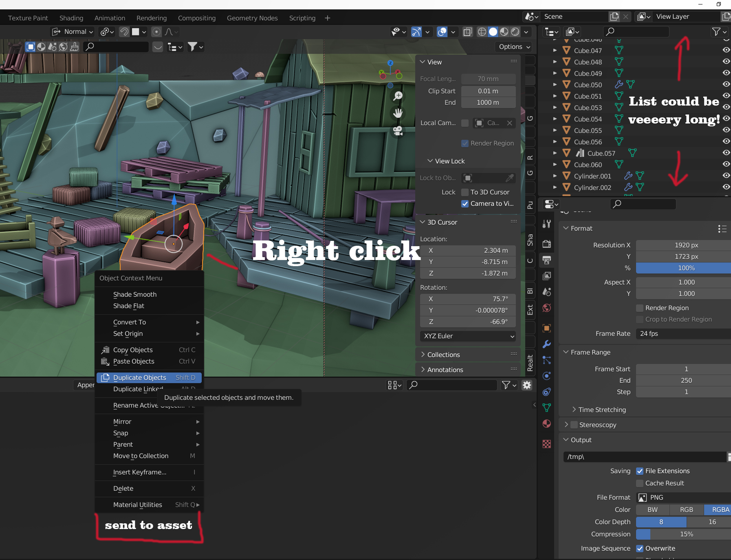Switch to the Scripting workspace tab

click(x=302, y=18)
